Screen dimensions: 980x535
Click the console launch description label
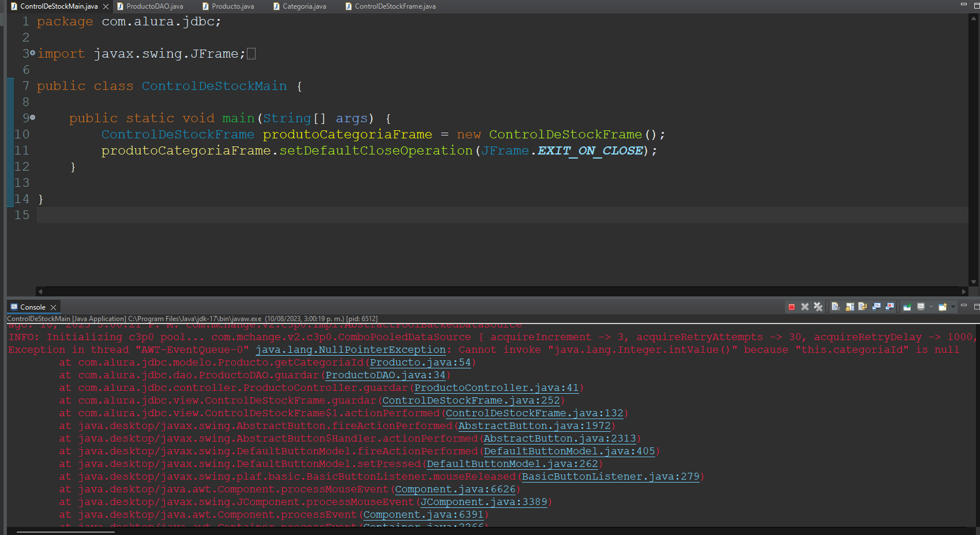192,318
